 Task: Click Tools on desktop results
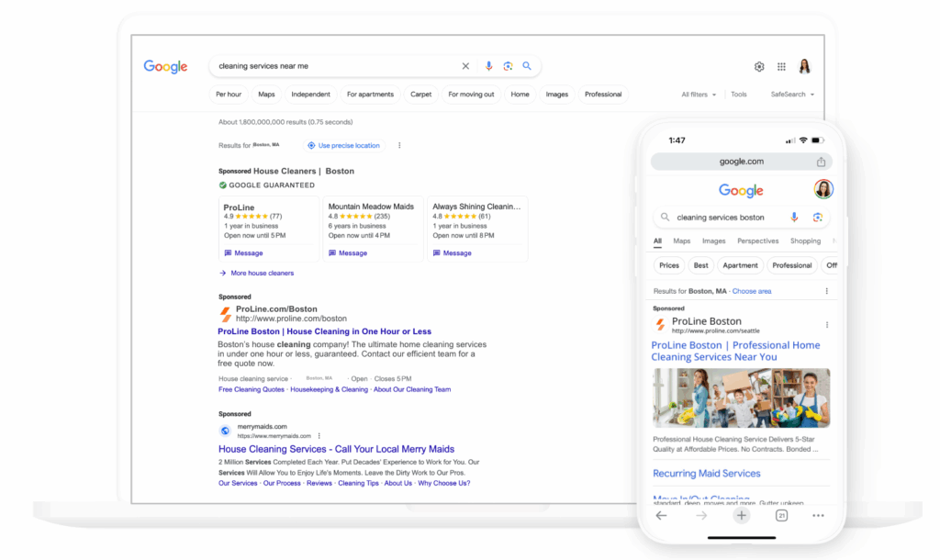click(739, 95)
